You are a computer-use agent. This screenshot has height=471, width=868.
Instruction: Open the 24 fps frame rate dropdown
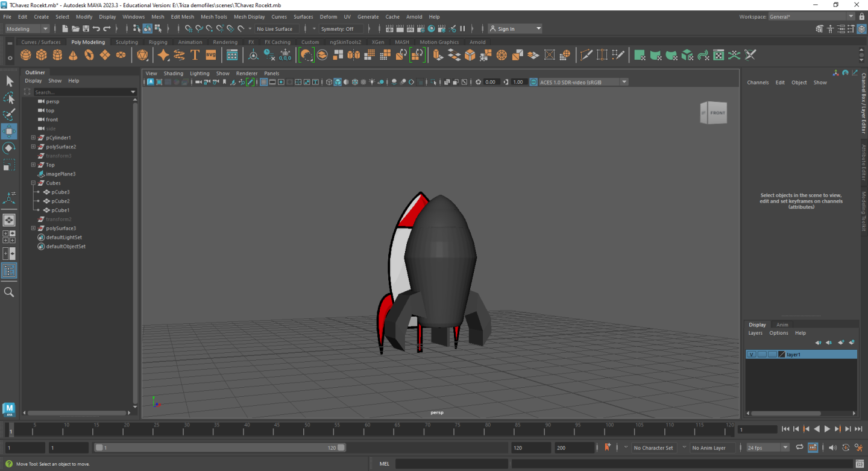point(767,447)
